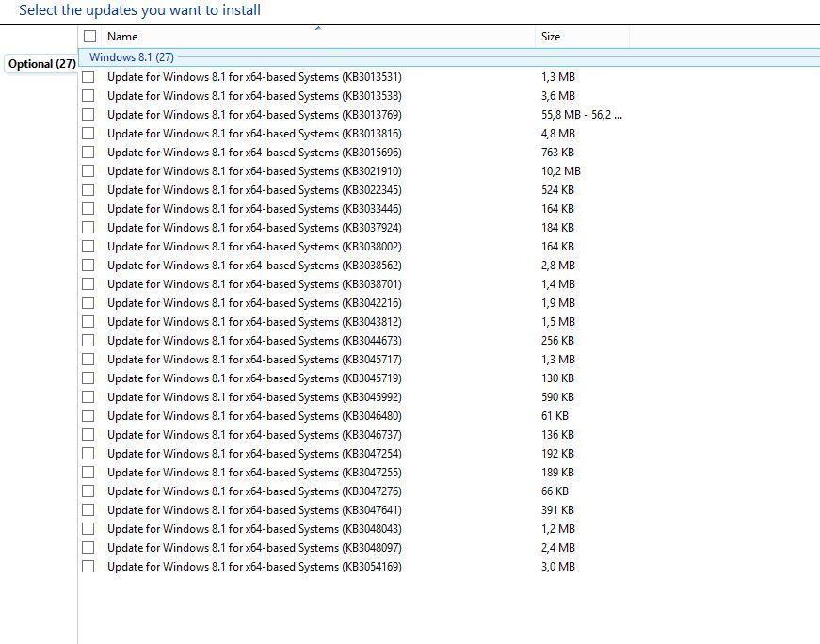Toggle the checkbox for KB3033446
Image resolution: width=820 pixels, height=644 pixels.
click(88, 209)
